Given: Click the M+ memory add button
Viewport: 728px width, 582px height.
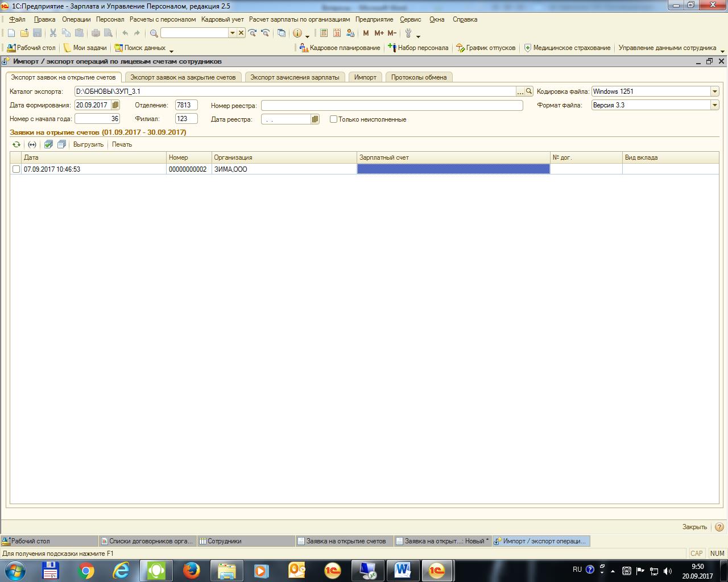Looking at the screenshot, I should [x=379, y=33].
